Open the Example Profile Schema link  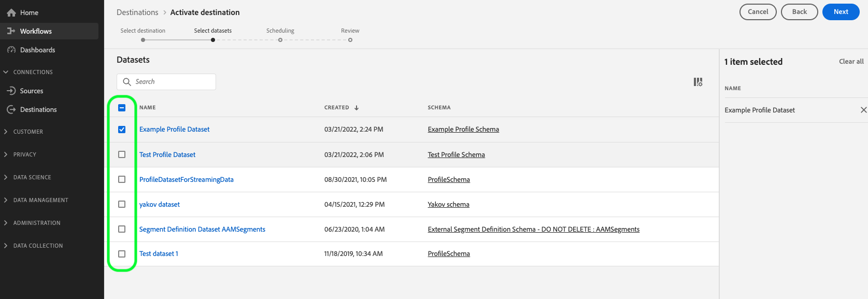[463, 130]
